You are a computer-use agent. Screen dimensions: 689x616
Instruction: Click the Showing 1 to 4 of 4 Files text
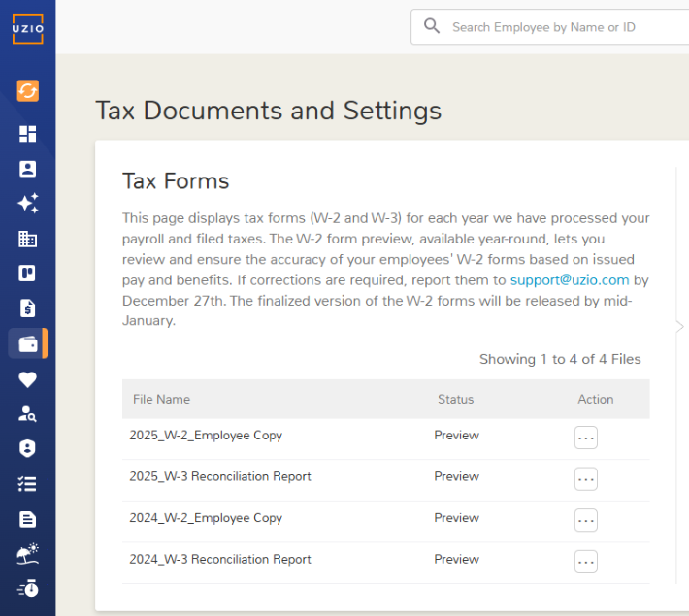click(560, 359)
